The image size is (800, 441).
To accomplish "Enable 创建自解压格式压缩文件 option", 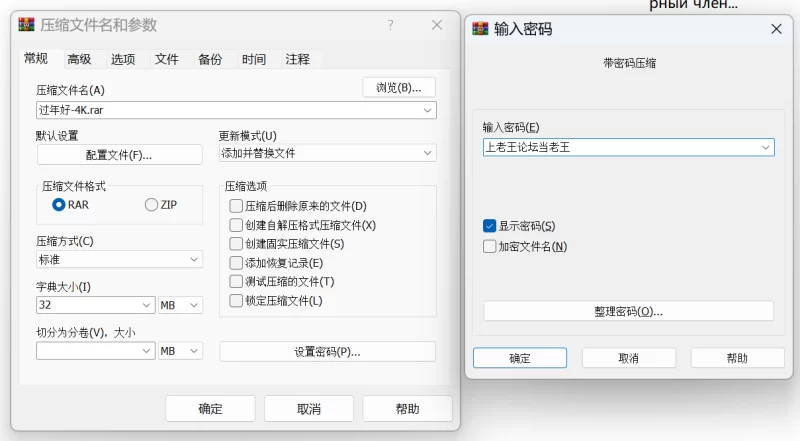I will 236,225.
